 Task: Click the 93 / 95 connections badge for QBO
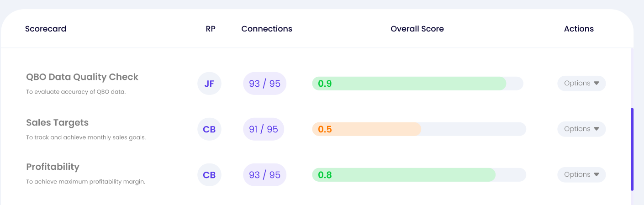(264, 84)
